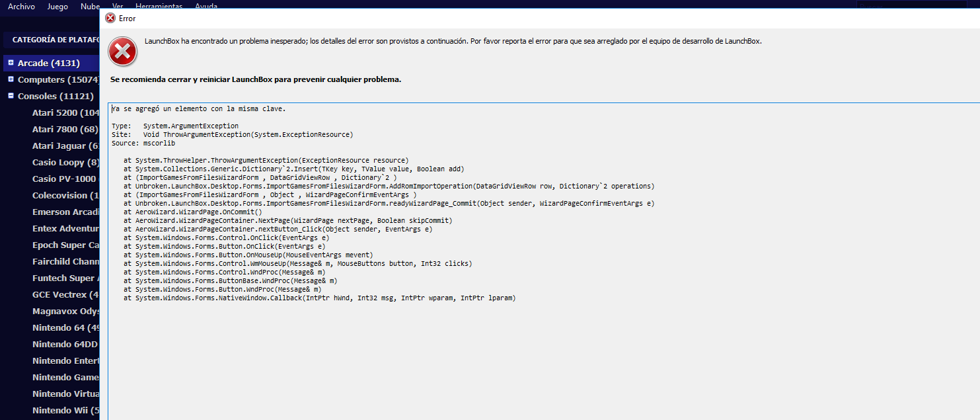
Task: Click the 'Type: System.ArgumentException' line
Action: [x=175, y=126]
